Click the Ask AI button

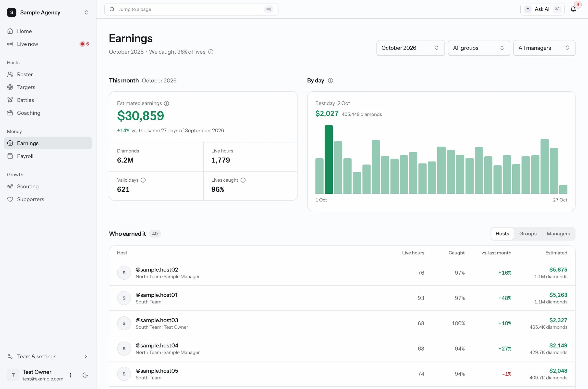pyautogui.click(x=542, y=9)
